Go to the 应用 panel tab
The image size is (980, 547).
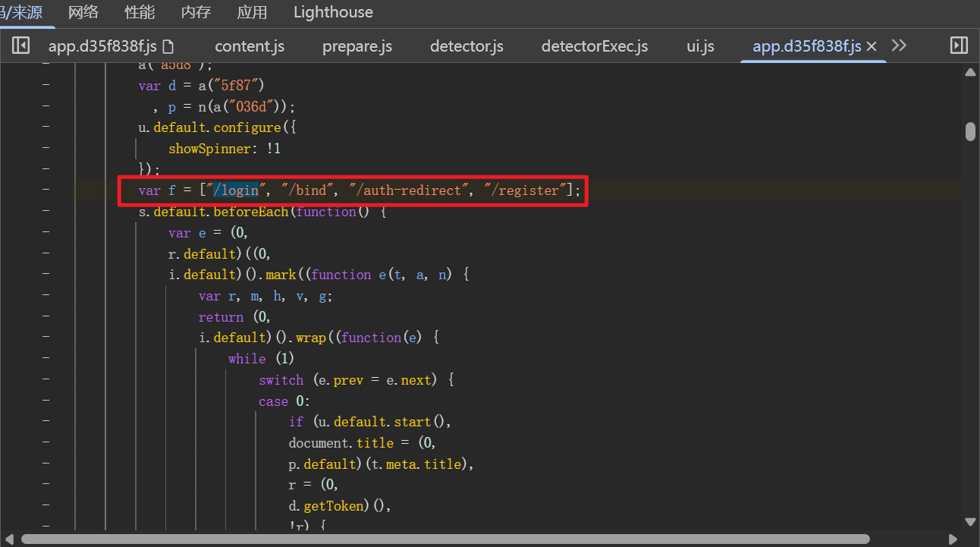(252, 12)
